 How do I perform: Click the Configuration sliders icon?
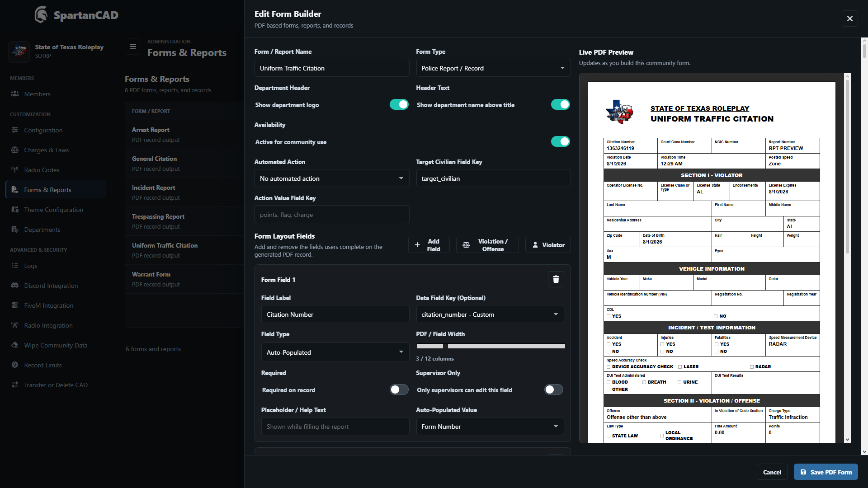tap(15, 130)
